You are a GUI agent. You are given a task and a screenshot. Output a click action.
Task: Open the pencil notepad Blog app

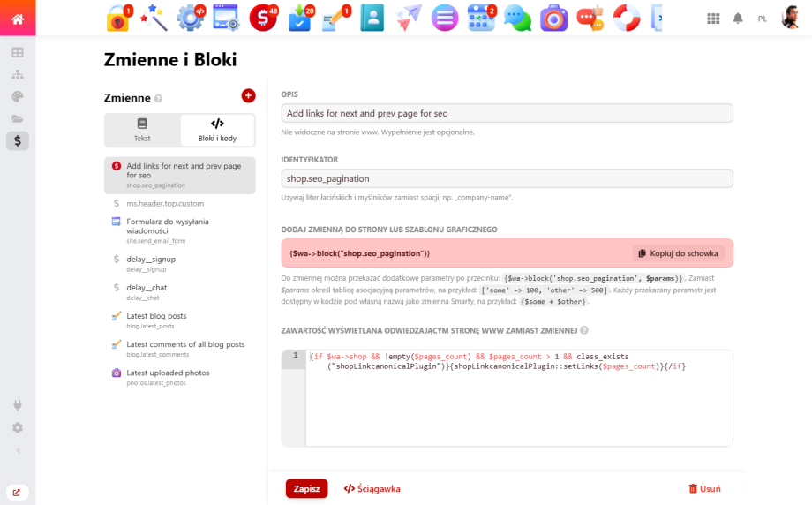point(335,19)
